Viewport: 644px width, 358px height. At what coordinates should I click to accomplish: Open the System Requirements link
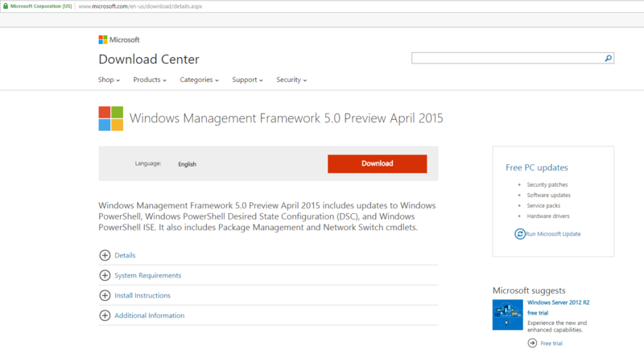click(148, 275)
